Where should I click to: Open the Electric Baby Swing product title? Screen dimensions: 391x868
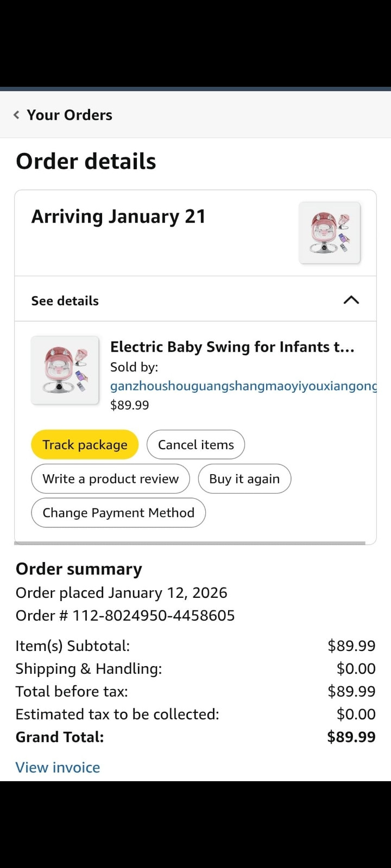click(232, 347)
